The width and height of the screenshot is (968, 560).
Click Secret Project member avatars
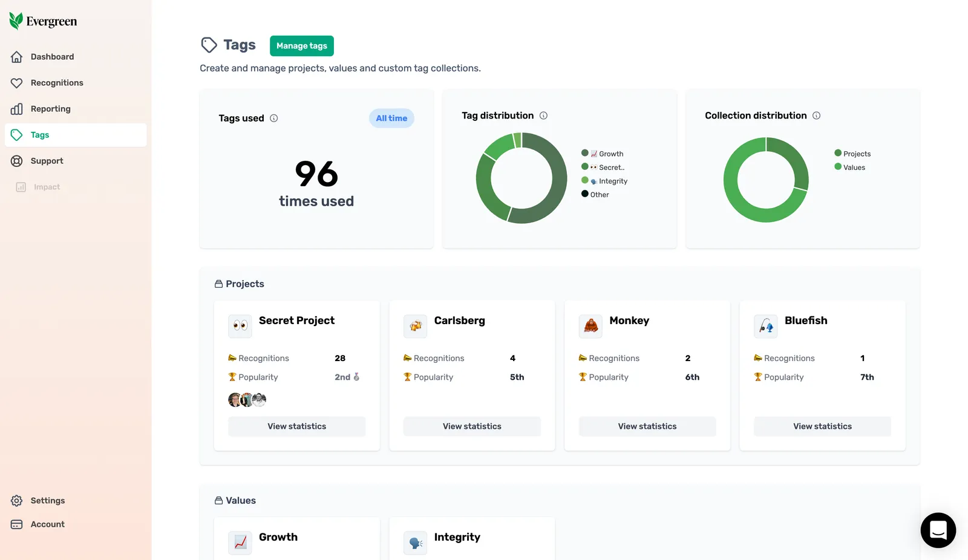(x=247, y=400)
